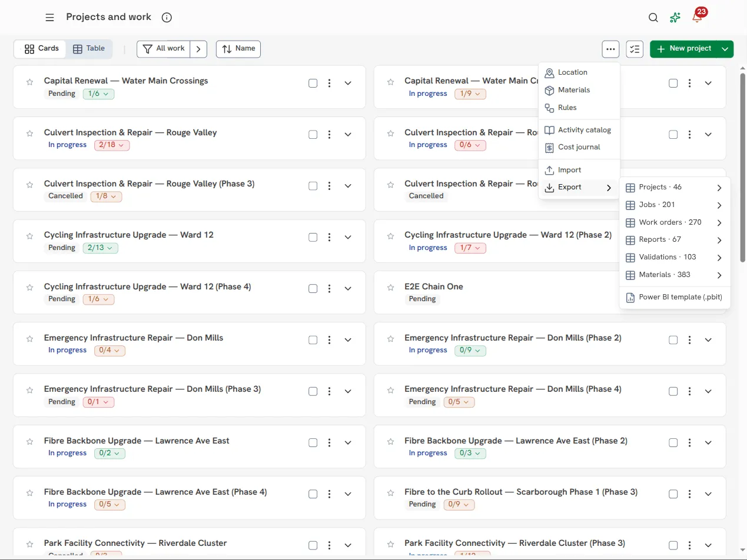Image resolution: width=747 pixels, height=560 pixels.
Task: Show info about Projects and work
Action: tap(167, 18)
